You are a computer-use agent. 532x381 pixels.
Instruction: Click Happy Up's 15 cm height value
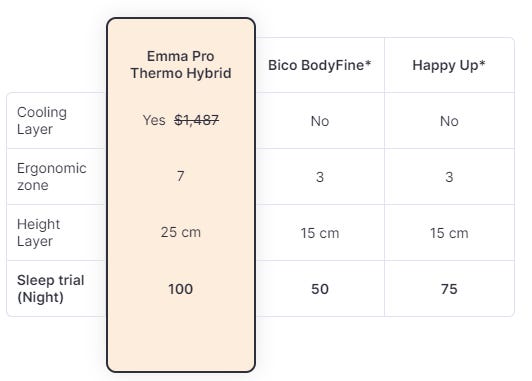(x=449, y=233)
